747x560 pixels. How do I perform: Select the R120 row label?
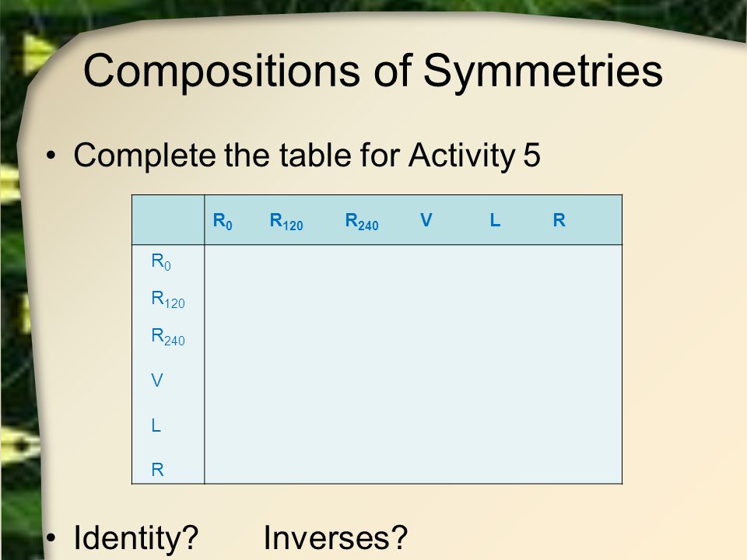click(168, 299)
